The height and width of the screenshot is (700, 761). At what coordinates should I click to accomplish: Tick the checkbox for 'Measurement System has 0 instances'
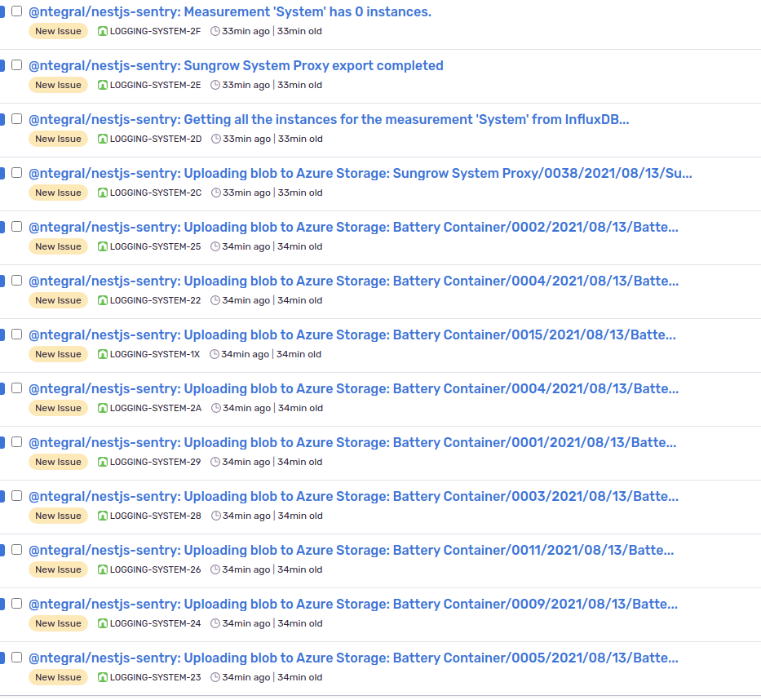pyautogui.click(x=17, y=11)
